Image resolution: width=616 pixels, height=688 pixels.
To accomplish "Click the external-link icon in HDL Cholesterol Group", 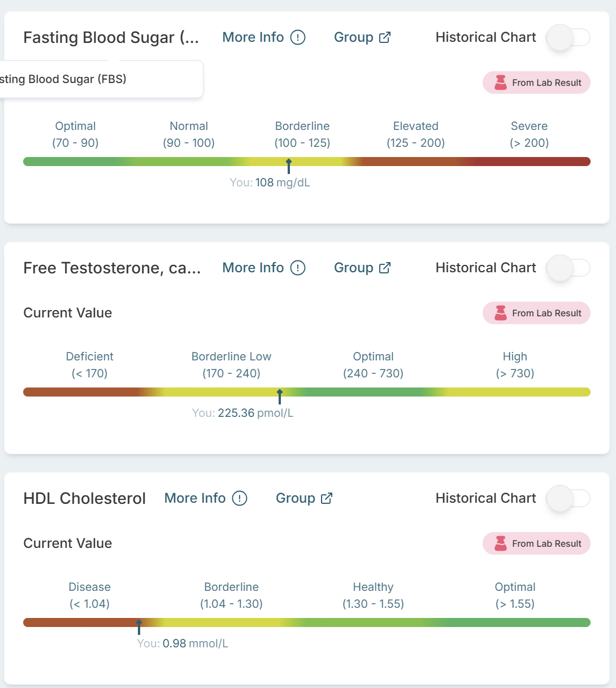I will (327, 498).
